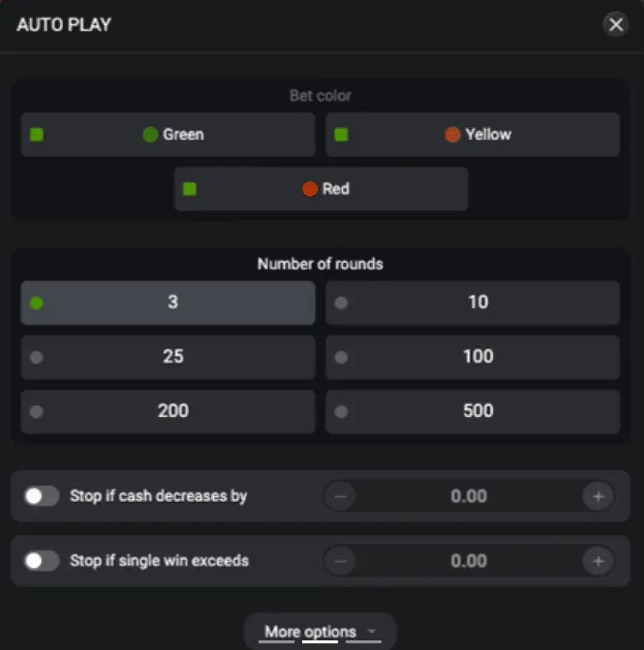Screen dimensions: 644x650
Task: Increase cash decrease limit with plus icon
Action: point(598,496)
